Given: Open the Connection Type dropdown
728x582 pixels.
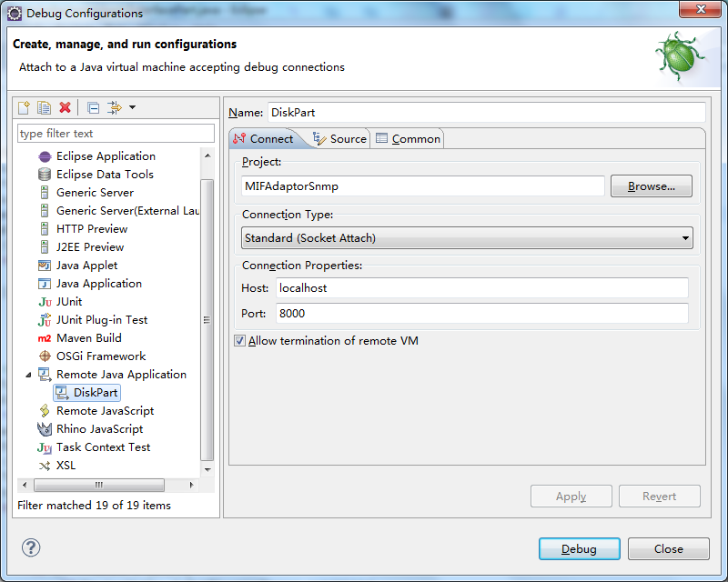Looking at the screenshot, I should tap(467, 238).
